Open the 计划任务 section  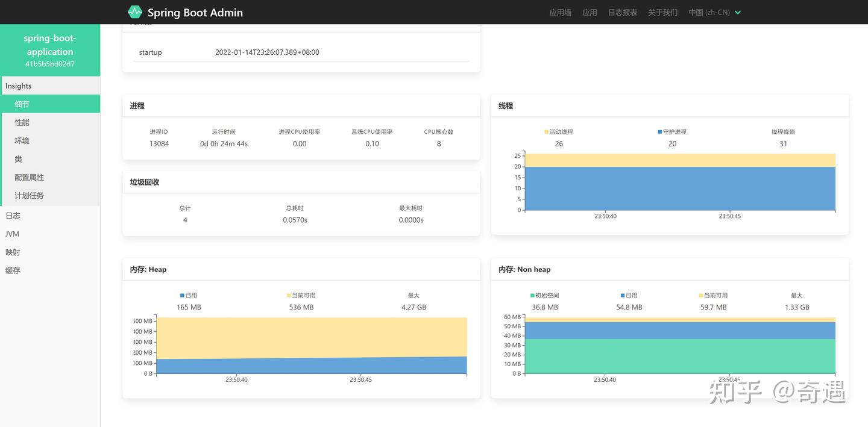(x=29, y=195)
